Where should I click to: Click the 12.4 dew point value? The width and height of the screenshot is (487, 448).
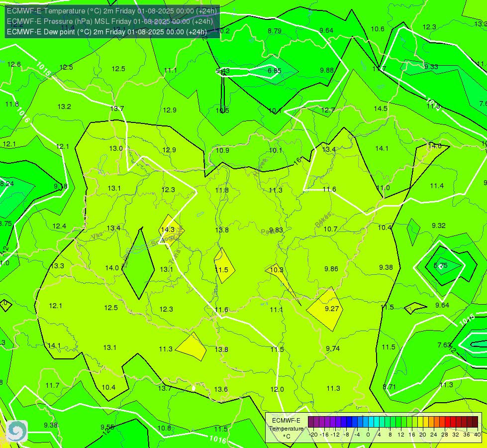[59, 226]
